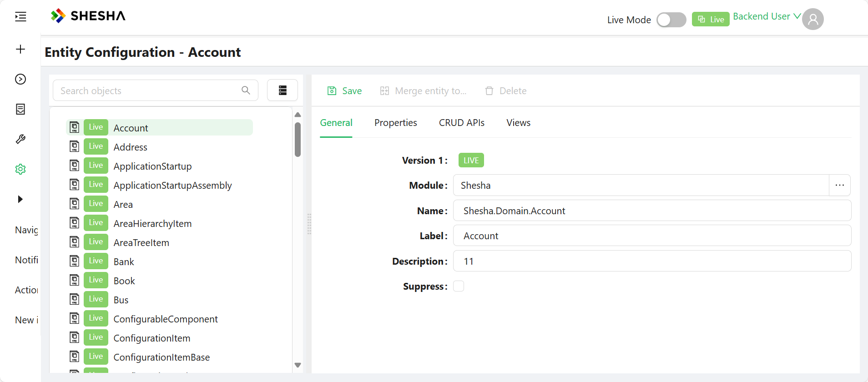Check the Suppress checkbox
The width and height of the screenshot is (868, 382).
pos(459,286)
